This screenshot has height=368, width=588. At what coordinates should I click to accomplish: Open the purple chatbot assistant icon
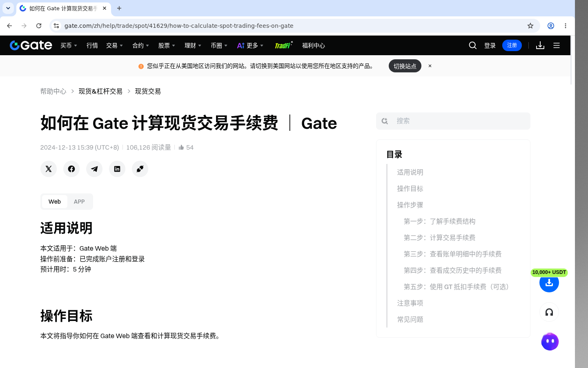550,341
